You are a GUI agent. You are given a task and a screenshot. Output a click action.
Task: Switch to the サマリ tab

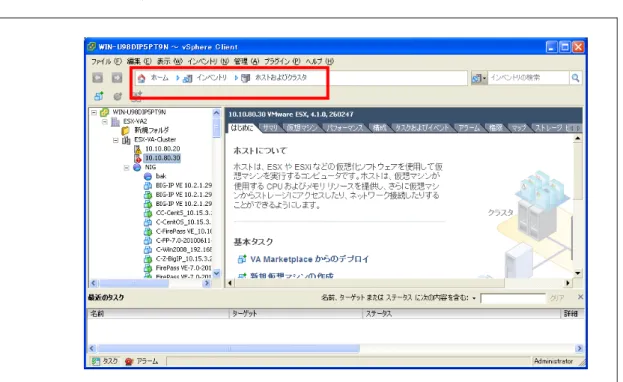270,128
